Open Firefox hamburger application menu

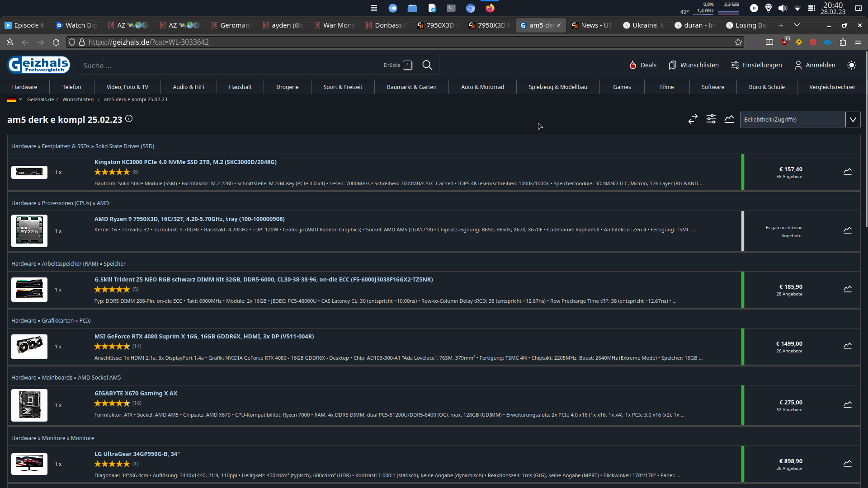(x=858, y=42)
